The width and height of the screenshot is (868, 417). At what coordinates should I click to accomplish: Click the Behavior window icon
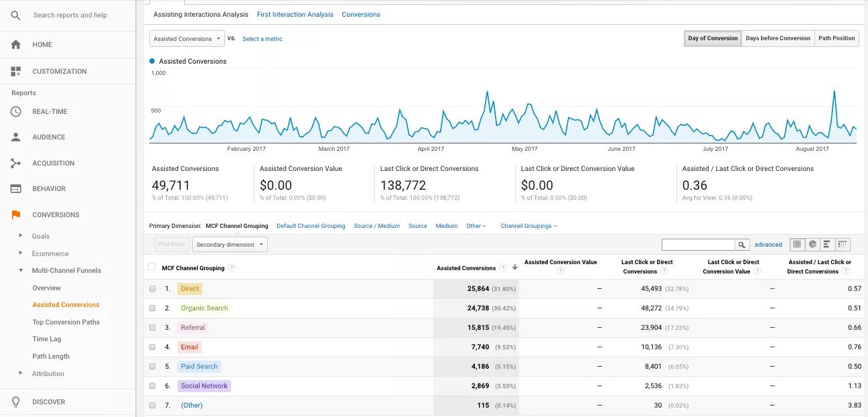[x=16, y=188]
